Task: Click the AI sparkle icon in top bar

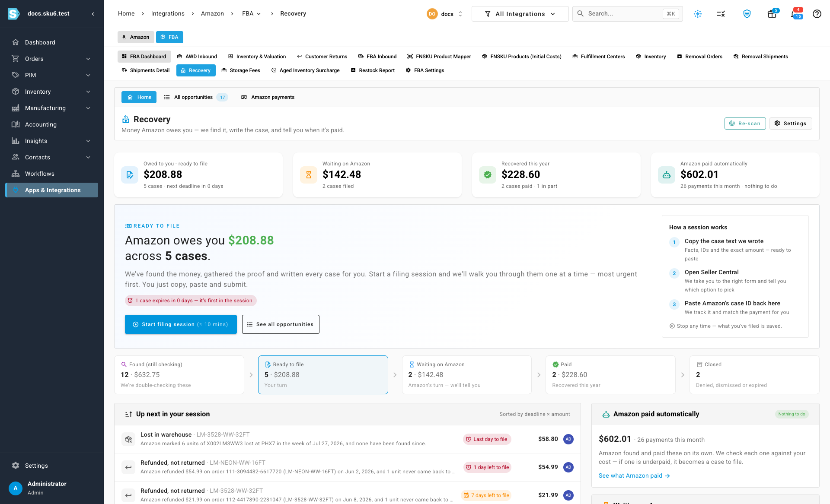Action: (x=698, y=14)
